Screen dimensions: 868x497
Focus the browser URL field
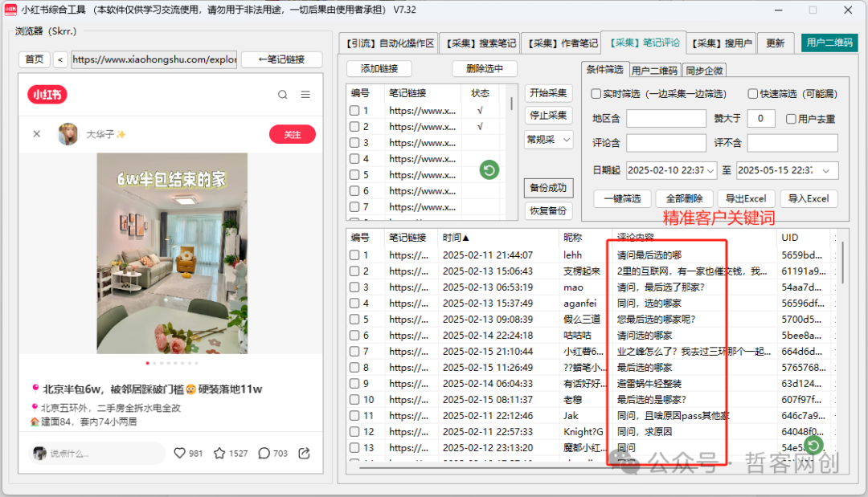(154, 59)
